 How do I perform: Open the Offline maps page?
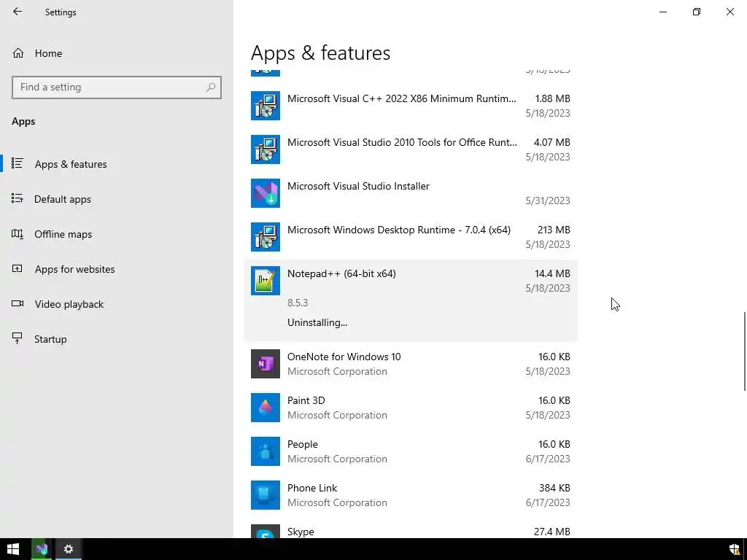coord(117,234)
